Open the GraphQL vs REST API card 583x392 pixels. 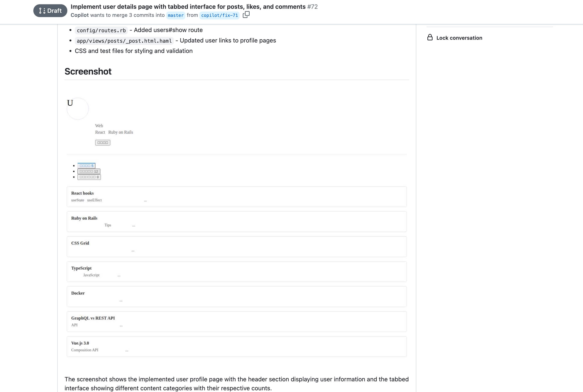coord(236,322)
